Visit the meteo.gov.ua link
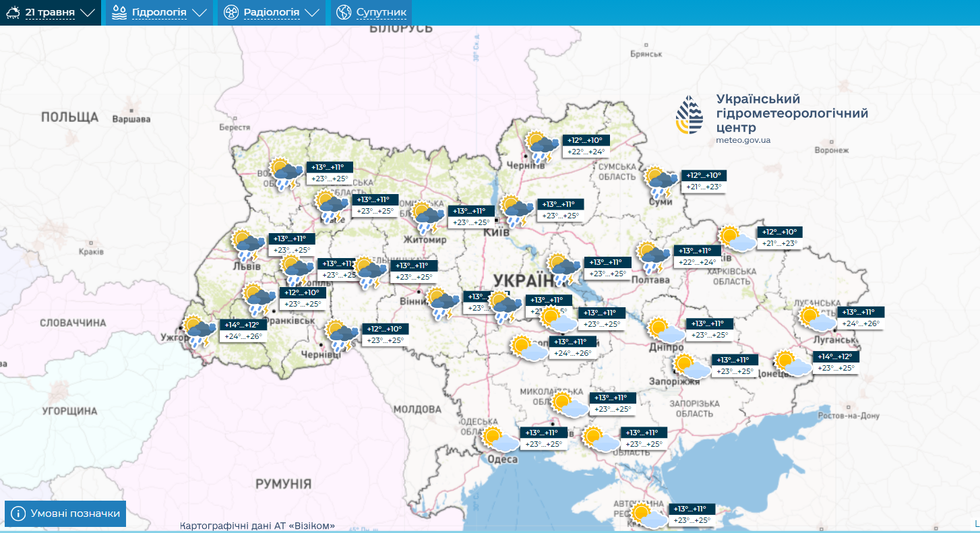 [x=745, y=140]
